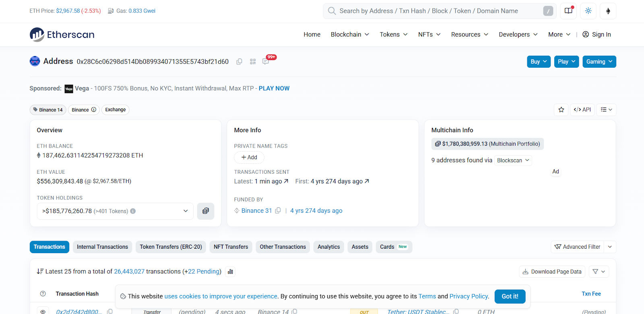Click the API button
The width and height of the screenshot is (644, 314).
point(582,110)
